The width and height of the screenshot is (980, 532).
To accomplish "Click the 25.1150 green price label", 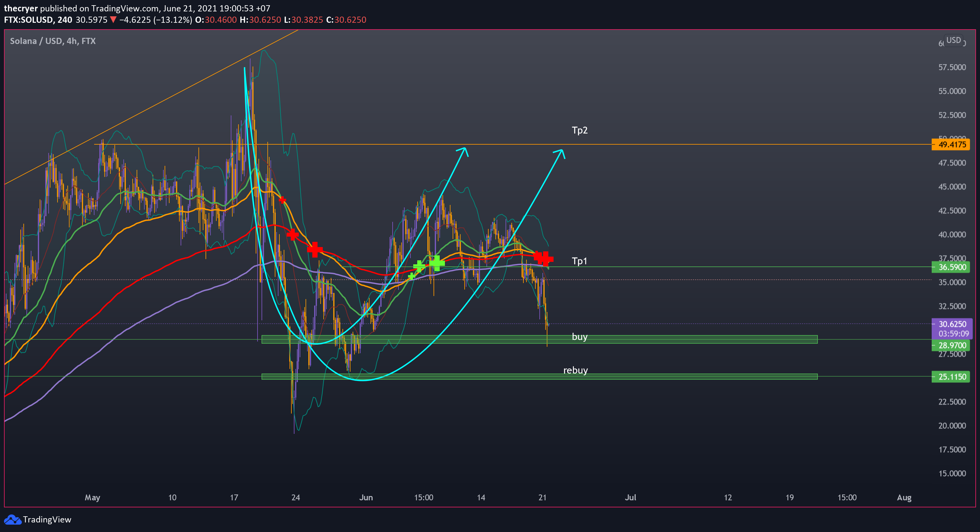I will 951,377.
